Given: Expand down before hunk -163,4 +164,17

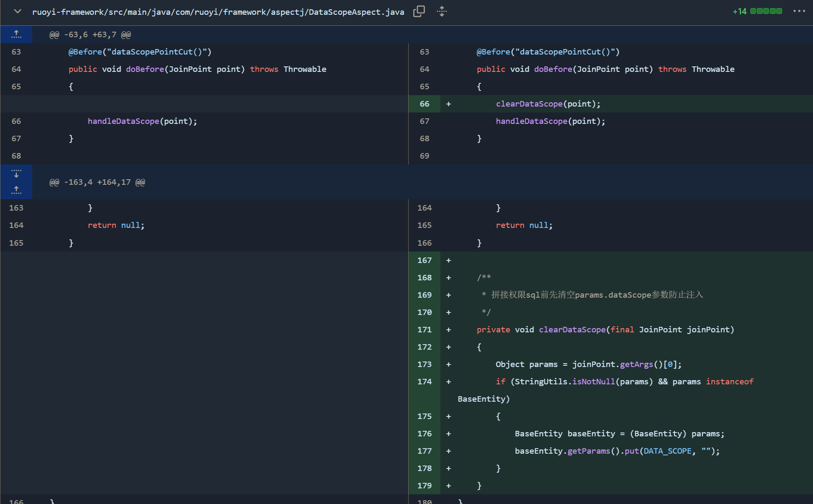Looking at the screenshot, I should 16,173.
